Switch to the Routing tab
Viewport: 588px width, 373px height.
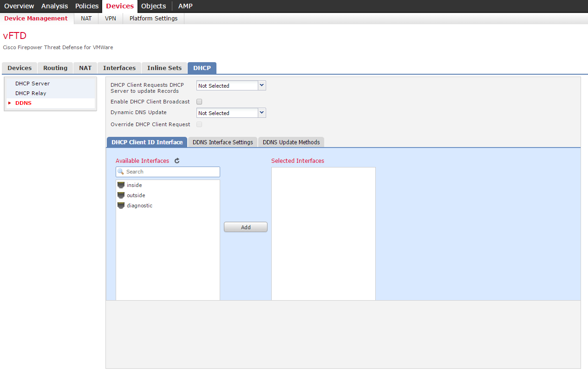[55, 68]
